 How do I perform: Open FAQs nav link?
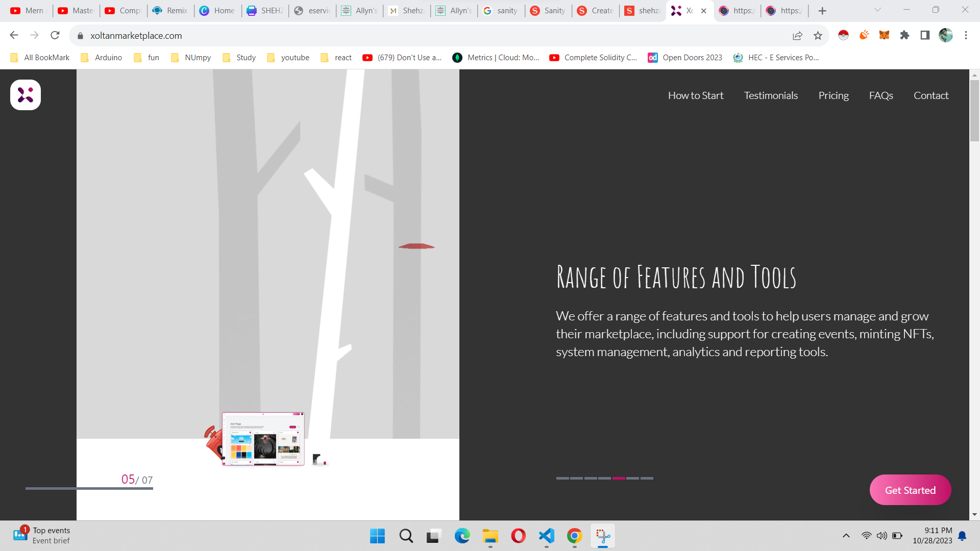(881, 95)
